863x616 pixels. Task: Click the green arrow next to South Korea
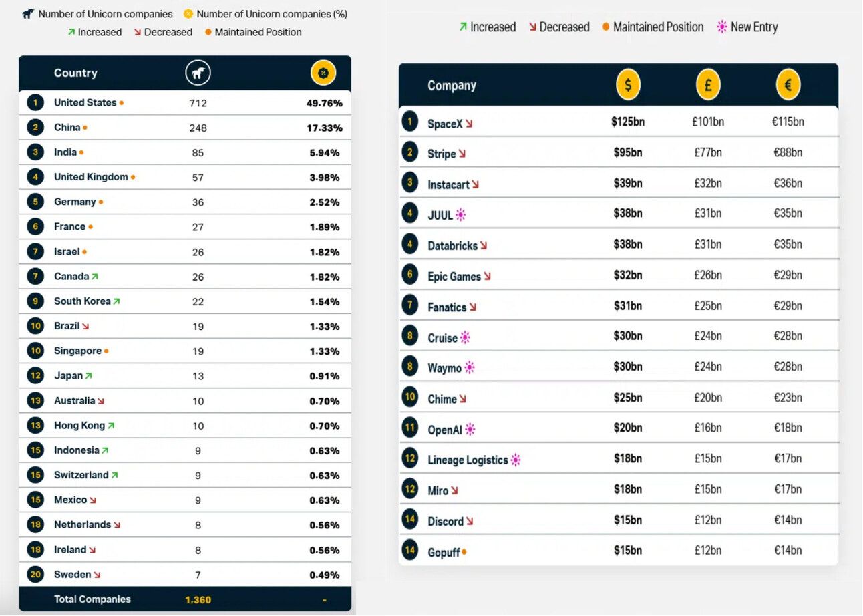[x=116, y=301]
